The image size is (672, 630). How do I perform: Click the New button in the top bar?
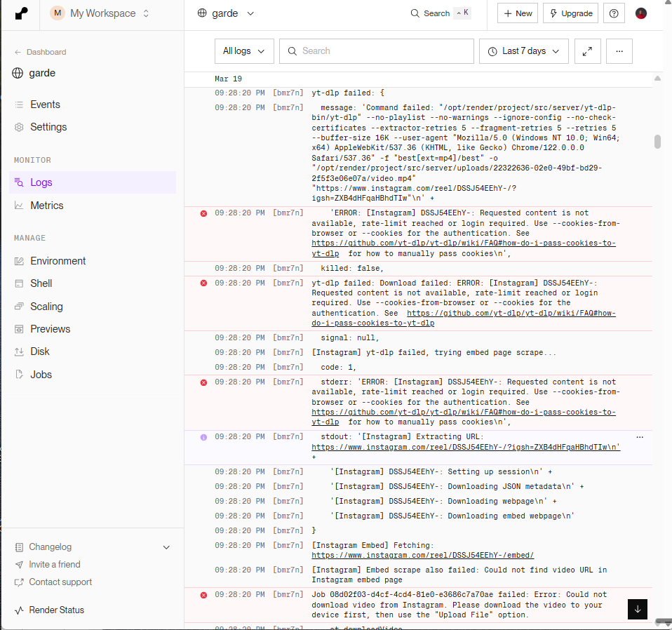[517, 13]
